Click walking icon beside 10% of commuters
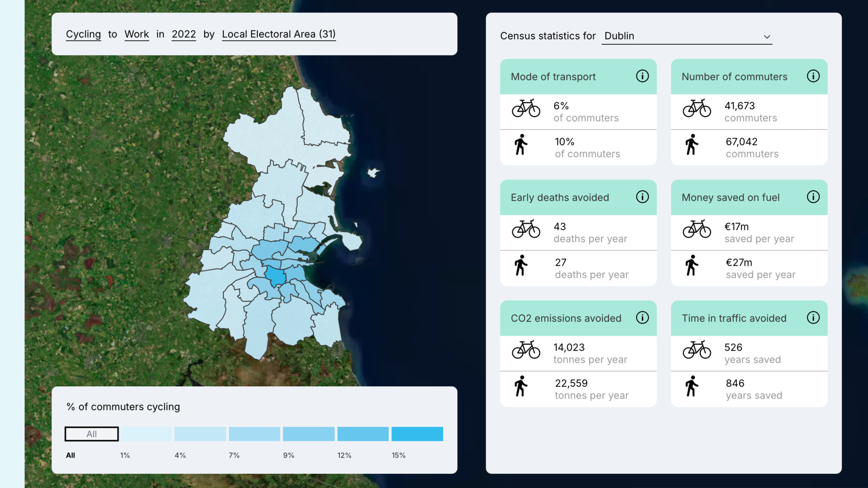This screenshot has width=868, height=488. coord(521,145)
